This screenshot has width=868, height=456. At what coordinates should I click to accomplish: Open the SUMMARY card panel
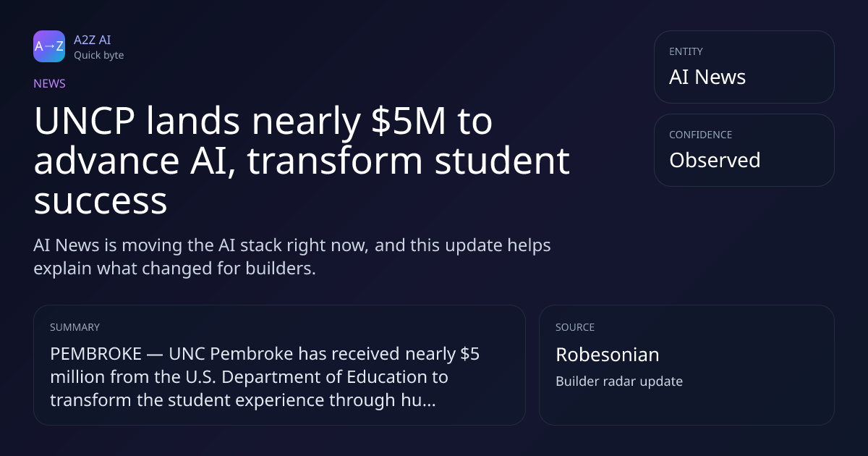[x=279, y=365]
